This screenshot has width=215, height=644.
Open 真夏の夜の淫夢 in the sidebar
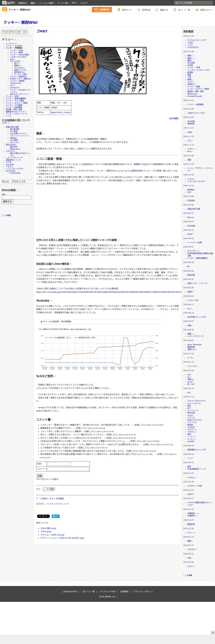click(12, 127)
